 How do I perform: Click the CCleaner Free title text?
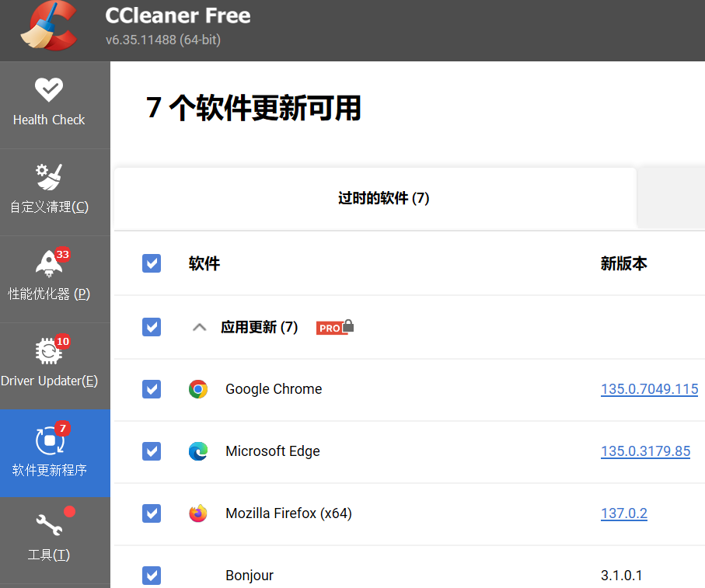(x=178, y=16)
